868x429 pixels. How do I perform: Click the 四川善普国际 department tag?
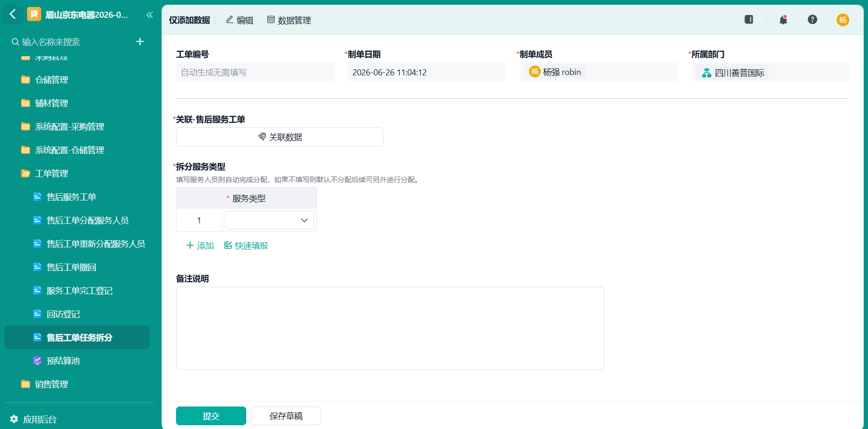pos(733,73)
